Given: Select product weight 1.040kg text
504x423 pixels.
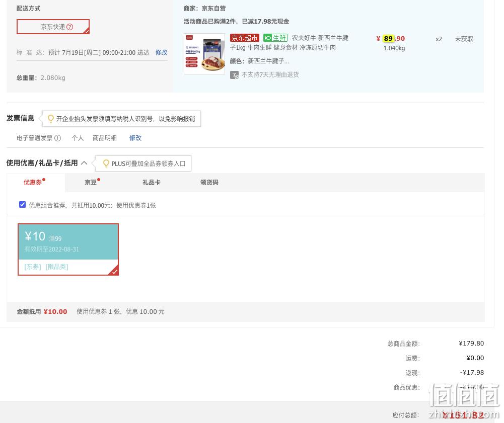Looking at the screenshot, I should tap(394, 48).
